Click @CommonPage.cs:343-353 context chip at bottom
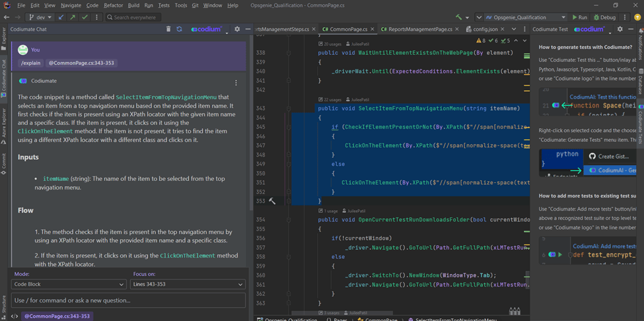 [x=58, y=316]
